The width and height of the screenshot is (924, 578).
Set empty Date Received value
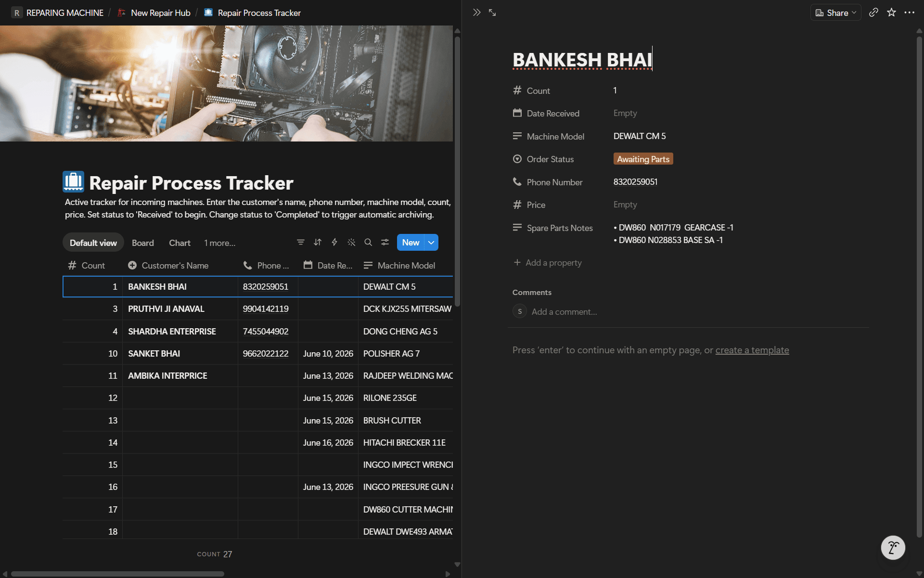pyautogui.click(x=625, y=113)
